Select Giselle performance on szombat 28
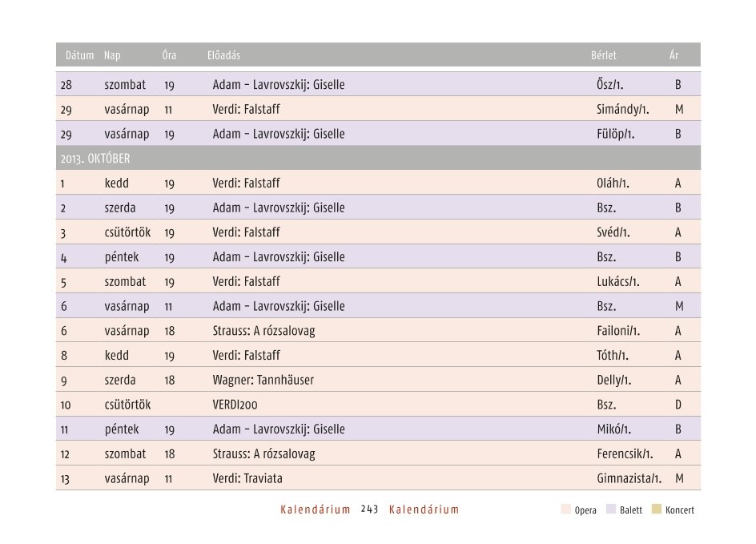This screenshot has height=544, width=756. pos(279,85)
